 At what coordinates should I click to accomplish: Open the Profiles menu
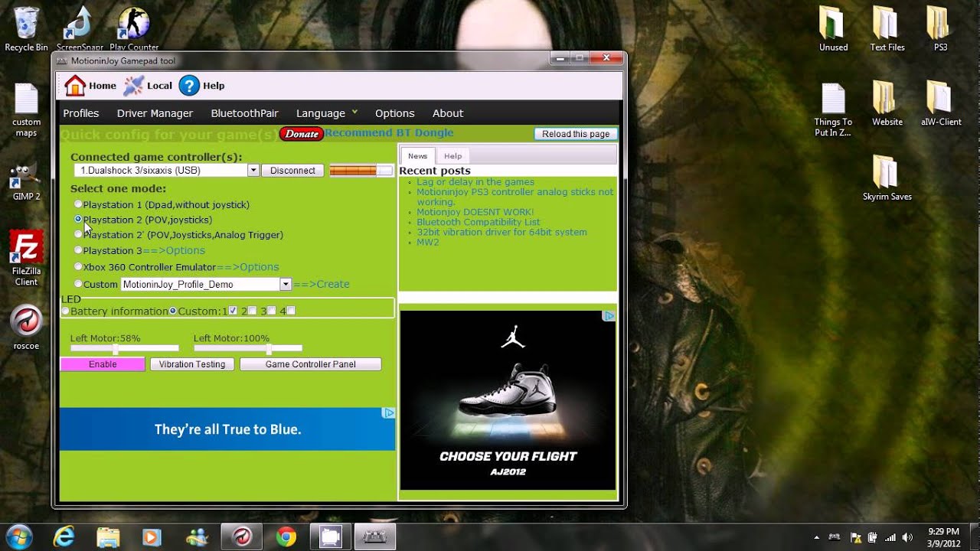80,113
